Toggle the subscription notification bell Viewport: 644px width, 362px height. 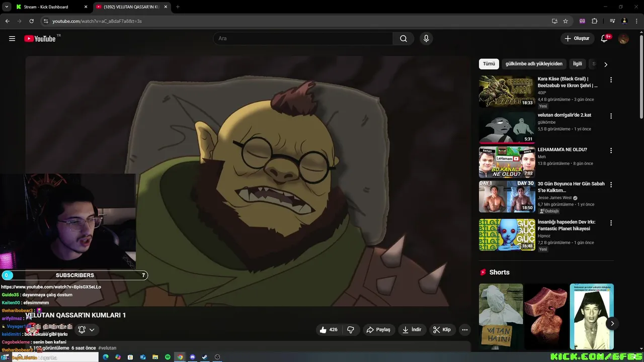point(82,330)
